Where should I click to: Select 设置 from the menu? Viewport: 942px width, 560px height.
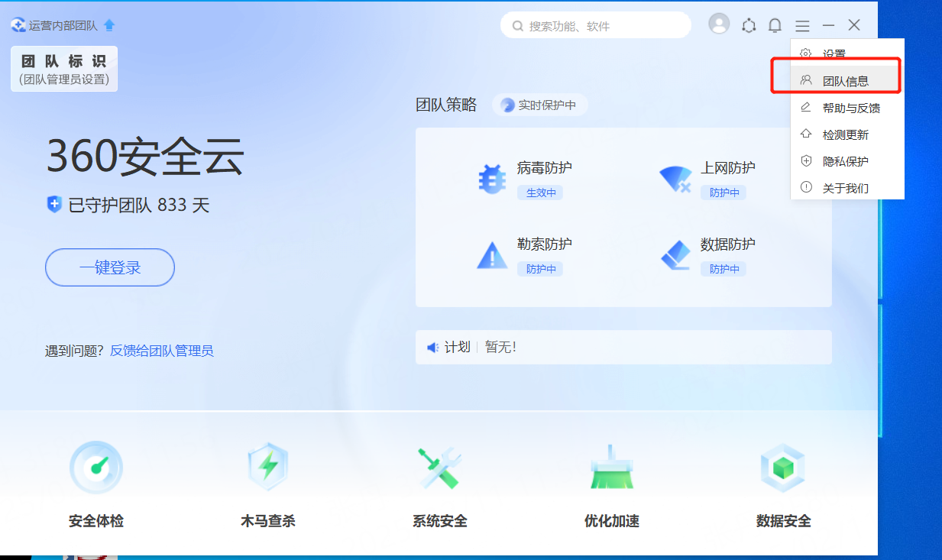[847, 54]
